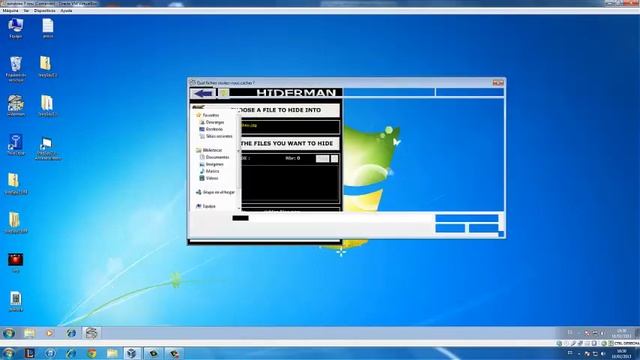
Task: Open the guest Windows 7 Start orb
Action: point(9,333)
